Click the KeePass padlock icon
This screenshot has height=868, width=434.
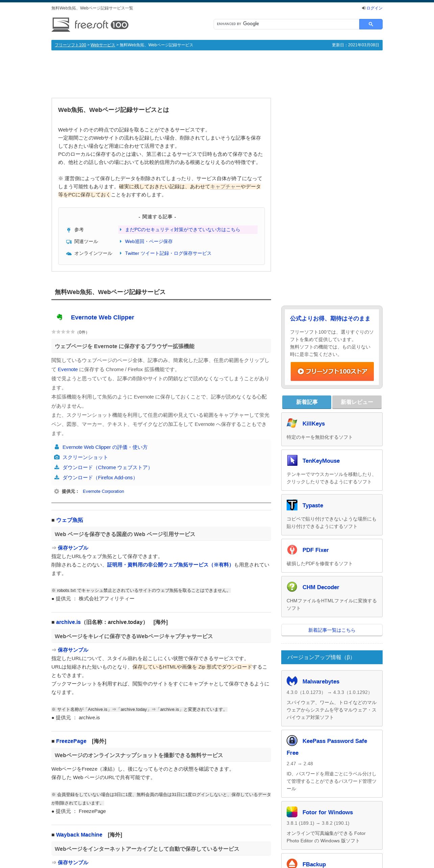tap(292, 741)
